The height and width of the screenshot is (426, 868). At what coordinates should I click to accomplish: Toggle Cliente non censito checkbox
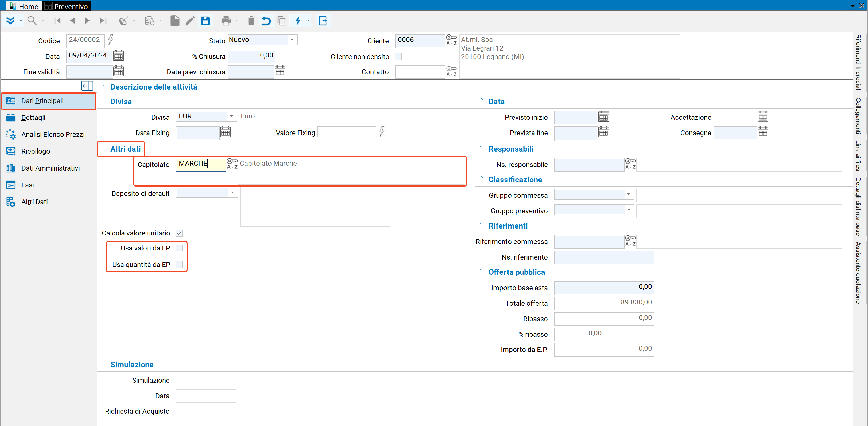[x=398, y=57]
